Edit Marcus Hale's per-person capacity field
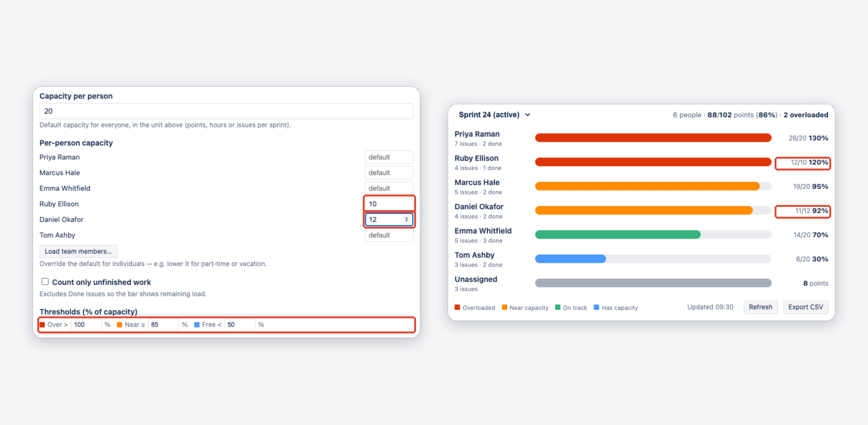 click(x=389, y=172)
